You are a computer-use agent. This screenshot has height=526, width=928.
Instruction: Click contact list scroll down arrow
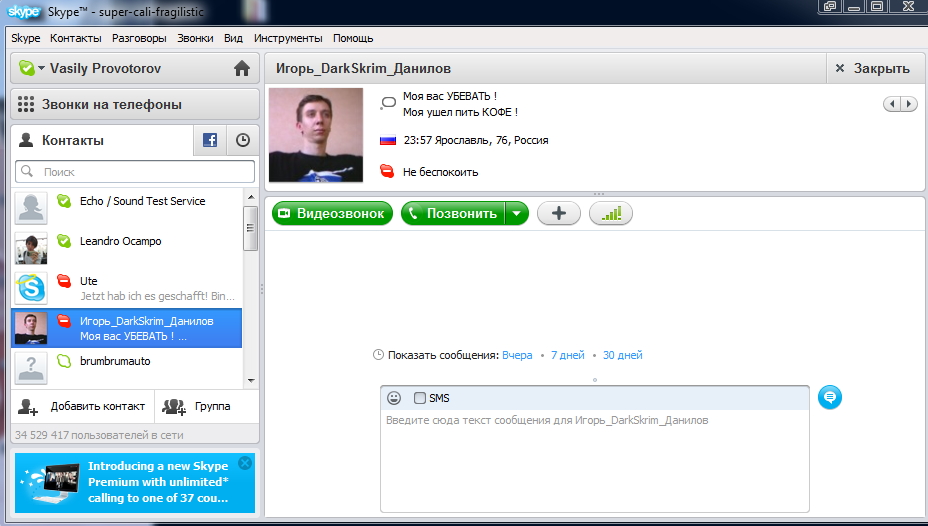(x=251, y=380)
